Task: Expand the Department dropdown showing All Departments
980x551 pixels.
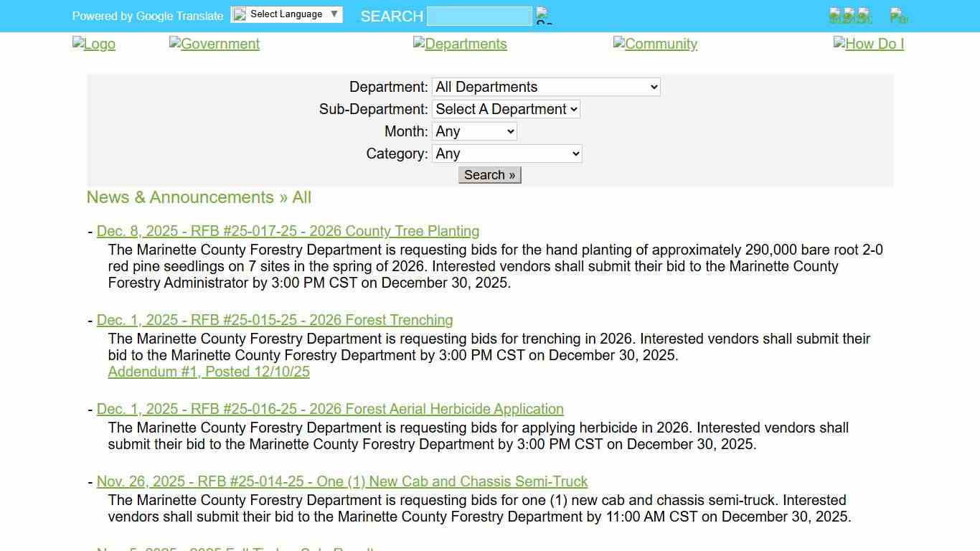Action: point(545,87)
